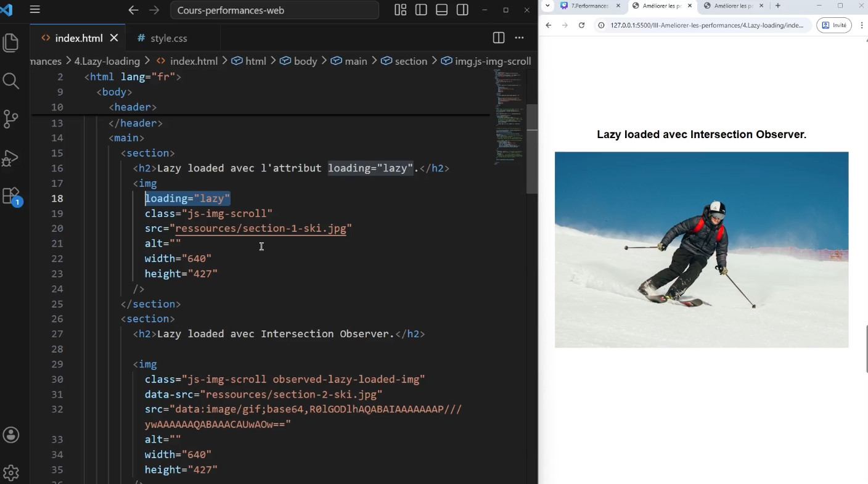
Task: Expand the 'section' breadcrumb item
Action: [411, 61]
